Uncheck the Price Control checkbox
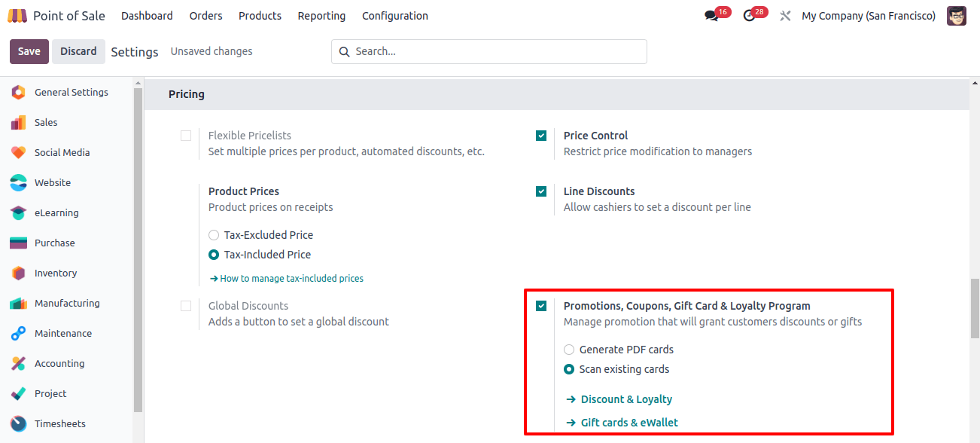 pos(541,136)
